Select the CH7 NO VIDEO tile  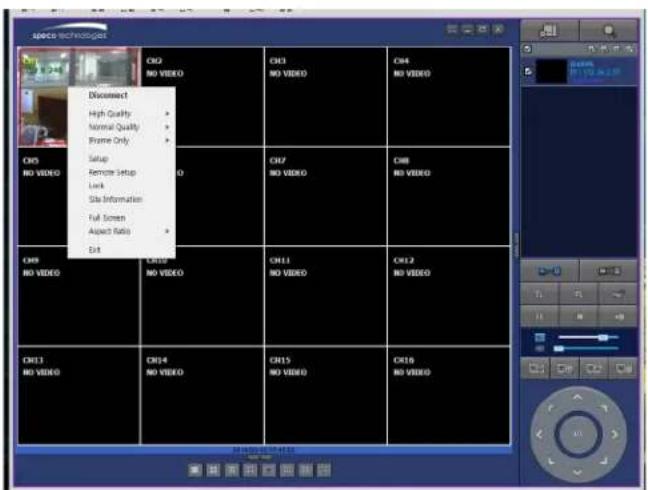pyautogui.click(x=326, y=196)
